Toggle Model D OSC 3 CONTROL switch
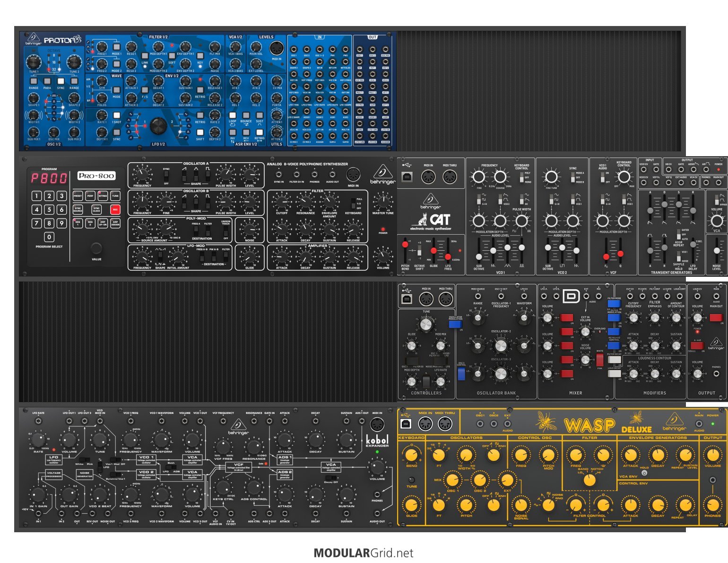Viewport: 728px width, 563px height. point(461,374)
